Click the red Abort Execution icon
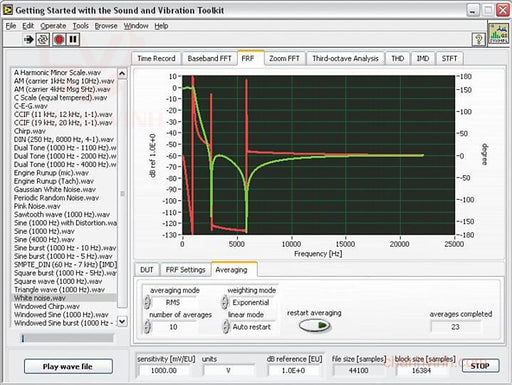 [x=59, y=40]
